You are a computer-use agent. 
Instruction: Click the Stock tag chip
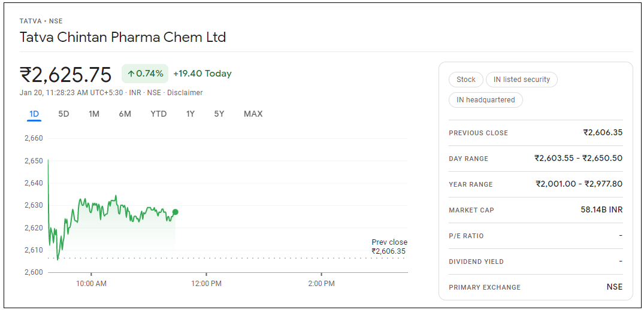point(465,80)
